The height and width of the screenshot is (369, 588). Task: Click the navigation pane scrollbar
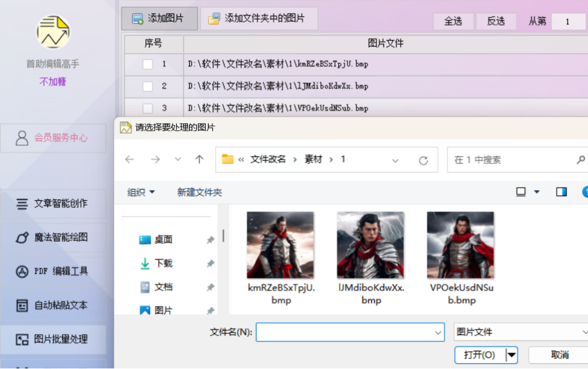223,236
